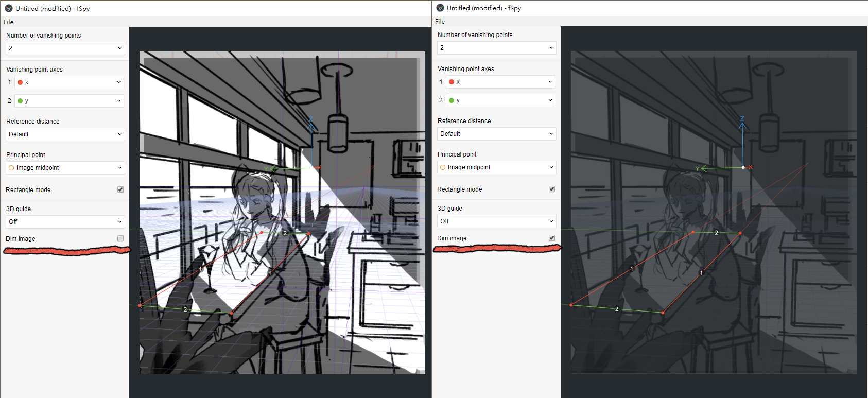Image resolution: width=868 pixels, height=398 pixels.
Task: Click lower-right red rectangle handle in left window
Action: pos(231,313)
